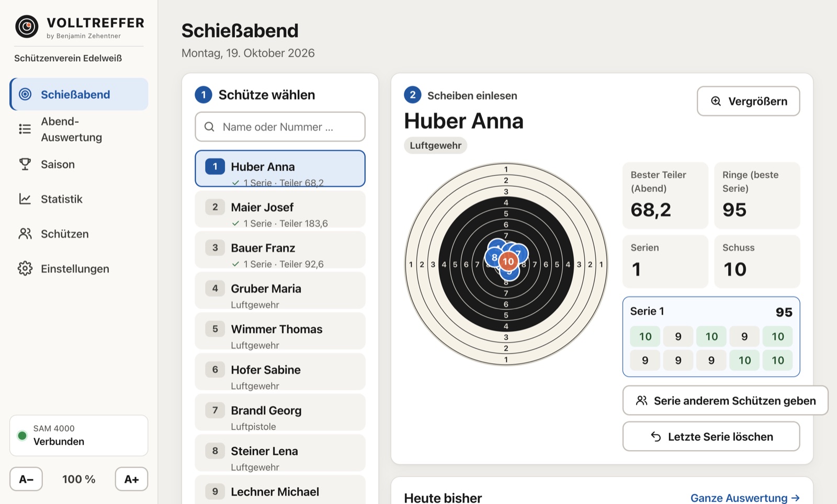Open the Statistik section
The height and width of the screenshot is (504, 837).
(79, 199)
